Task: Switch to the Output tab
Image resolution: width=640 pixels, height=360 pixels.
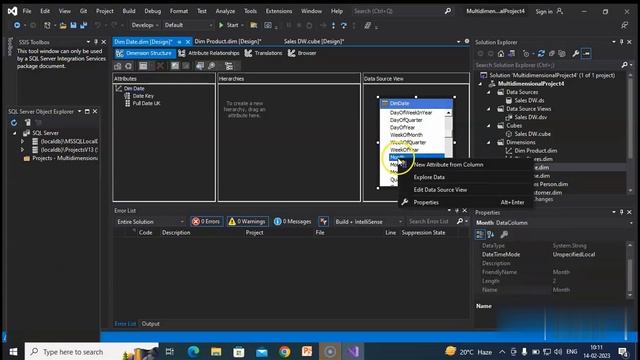Action: tap(150, 324)
